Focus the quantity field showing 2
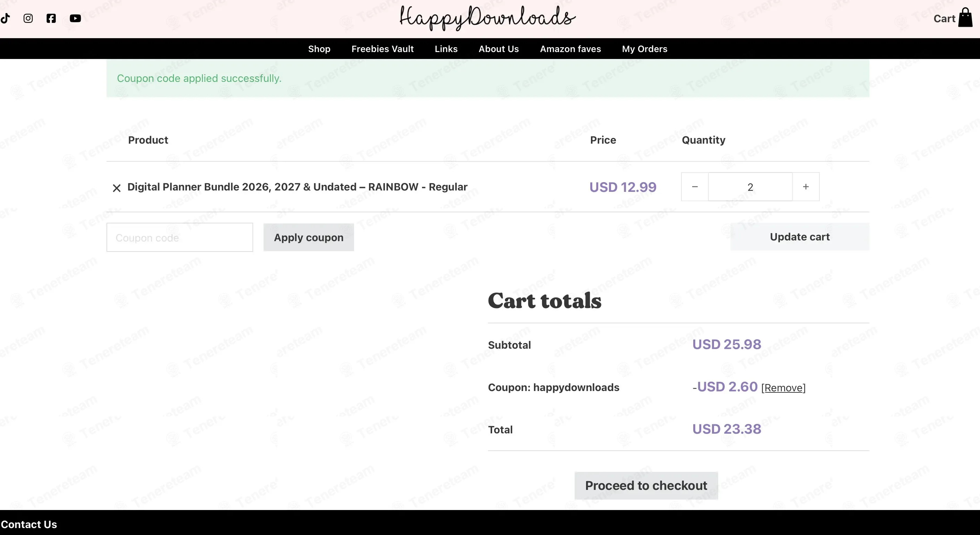This screenshot has height=535, width=980. [750, 187]
